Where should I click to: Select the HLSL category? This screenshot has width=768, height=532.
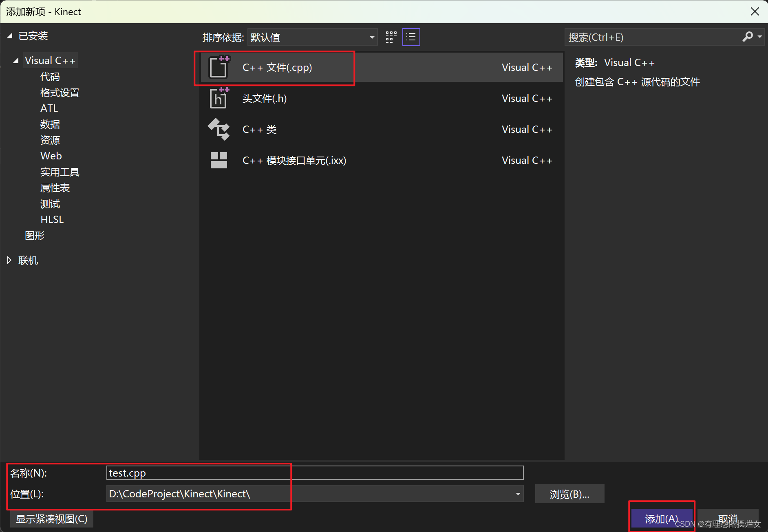pos(52,219)
